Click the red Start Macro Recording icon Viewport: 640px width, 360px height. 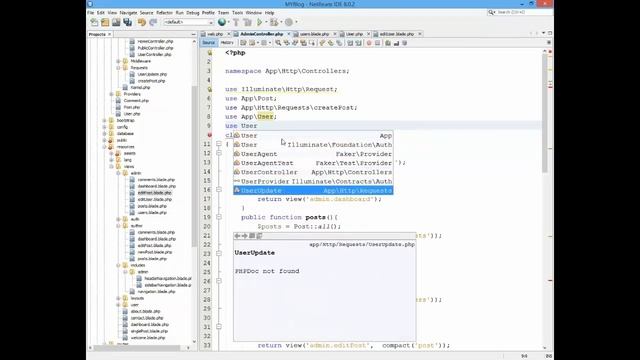pos(369,43)
